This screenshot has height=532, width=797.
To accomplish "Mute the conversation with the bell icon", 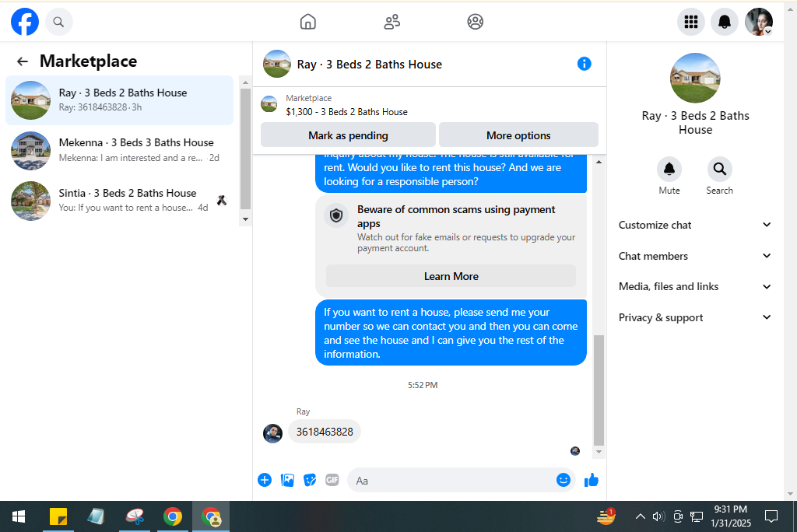I will [669, 170].
